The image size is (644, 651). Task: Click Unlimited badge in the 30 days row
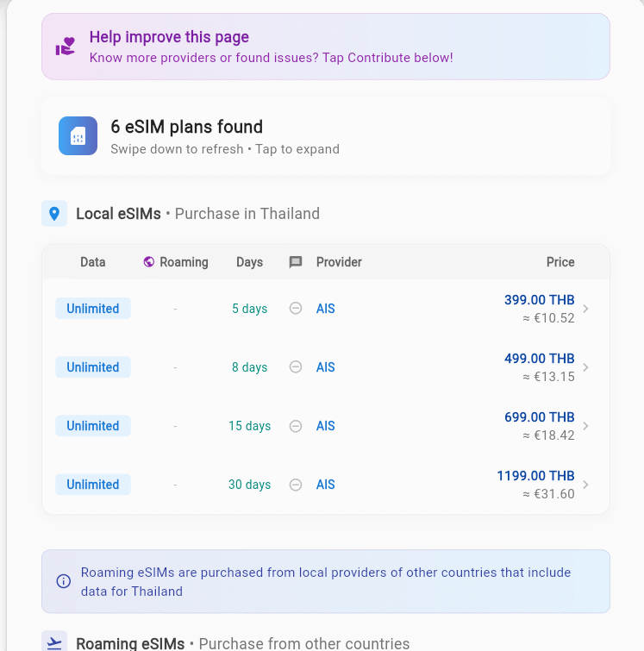(x=93, y=485)
